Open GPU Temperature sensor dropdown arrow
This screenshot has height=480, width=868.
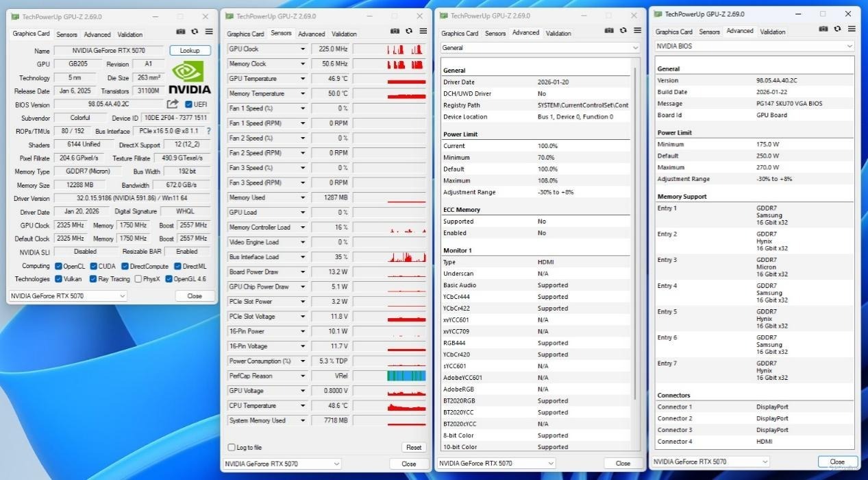[x=303, y=79]
